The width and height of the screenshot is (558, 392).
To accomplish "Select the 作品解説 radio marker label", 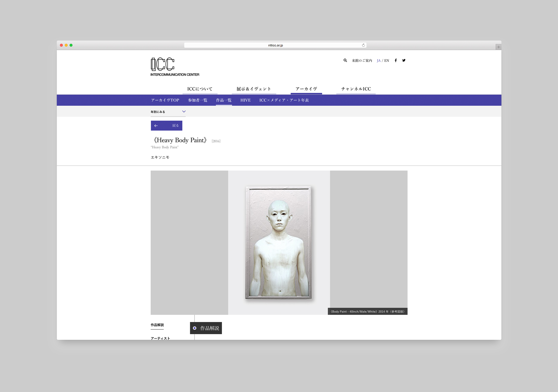I will pyautogui.click(x=206, y=328).
